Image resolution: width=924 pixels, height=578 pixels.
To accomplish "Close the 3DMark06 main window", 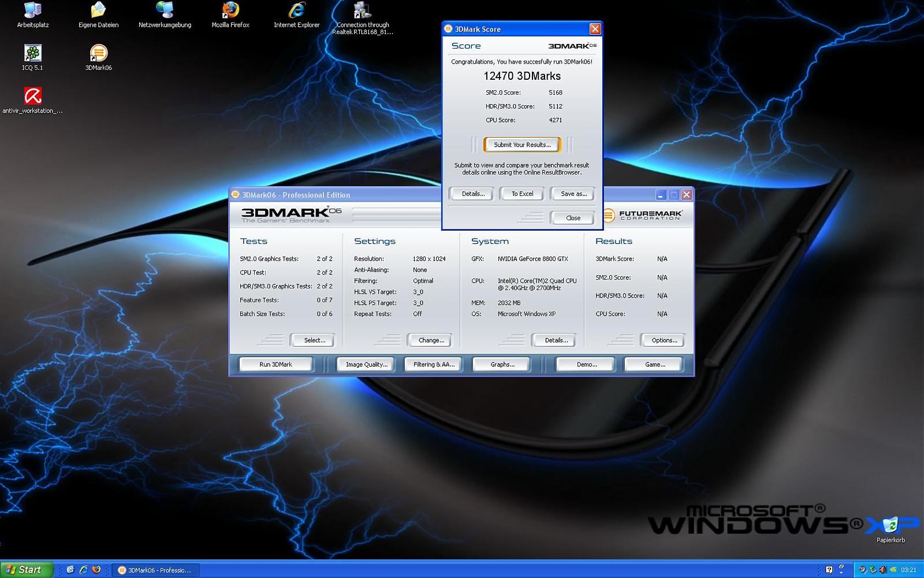I will 686,195.
